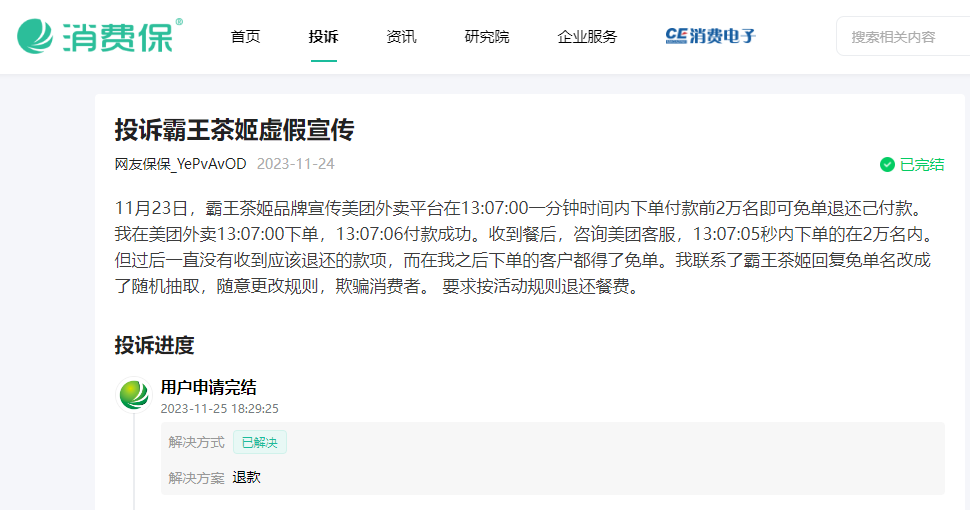This screenshot has height=510, width=970.
Task: Click the post date 2023-11-24
Action: coord(296,164)
